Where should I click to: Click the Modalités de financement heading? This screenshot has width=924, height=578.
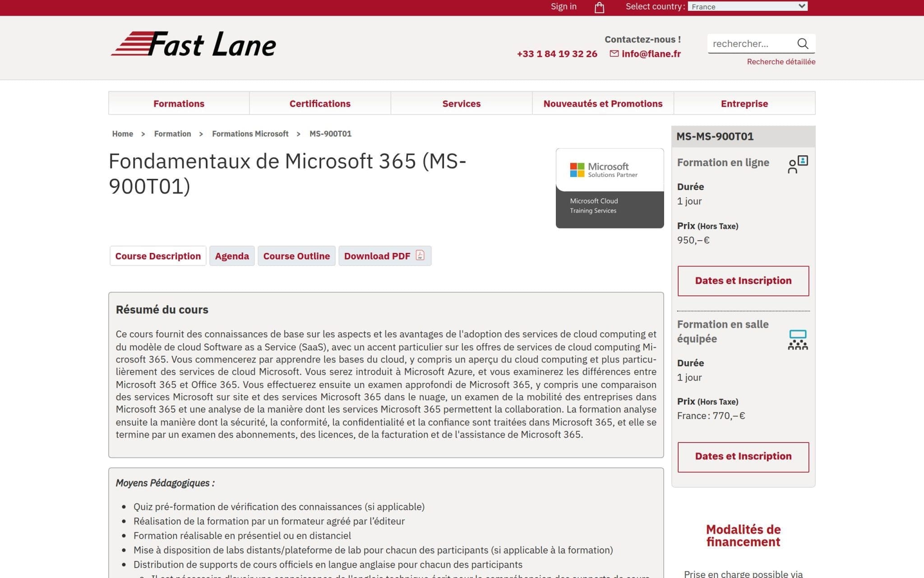[x=743, y=536]
